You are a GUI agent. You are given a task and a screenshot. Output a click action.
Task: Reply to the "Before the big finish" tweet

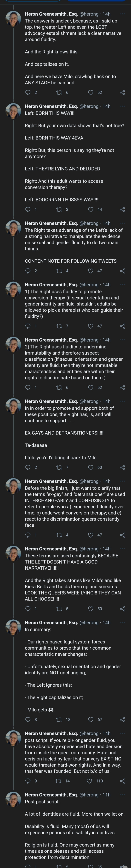[x=28, y=534]
